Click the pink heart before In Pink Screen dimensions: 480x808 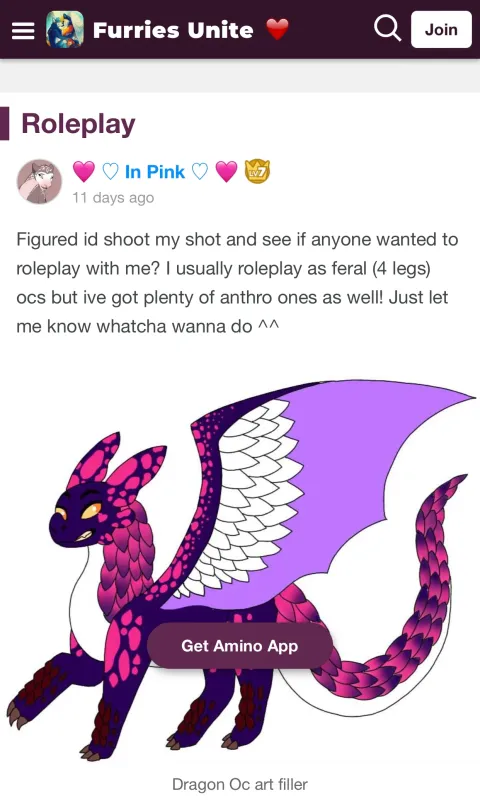[84, 172]
